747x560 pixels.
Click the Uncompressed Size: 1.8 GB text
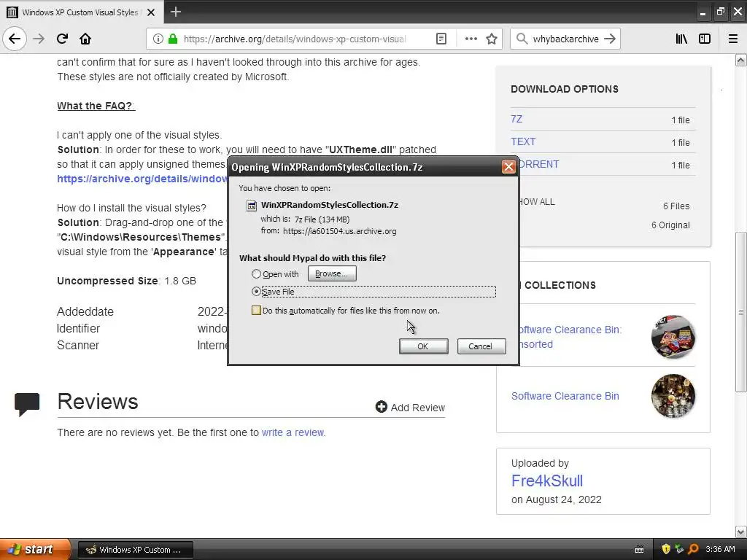click(x=127, y=281)
